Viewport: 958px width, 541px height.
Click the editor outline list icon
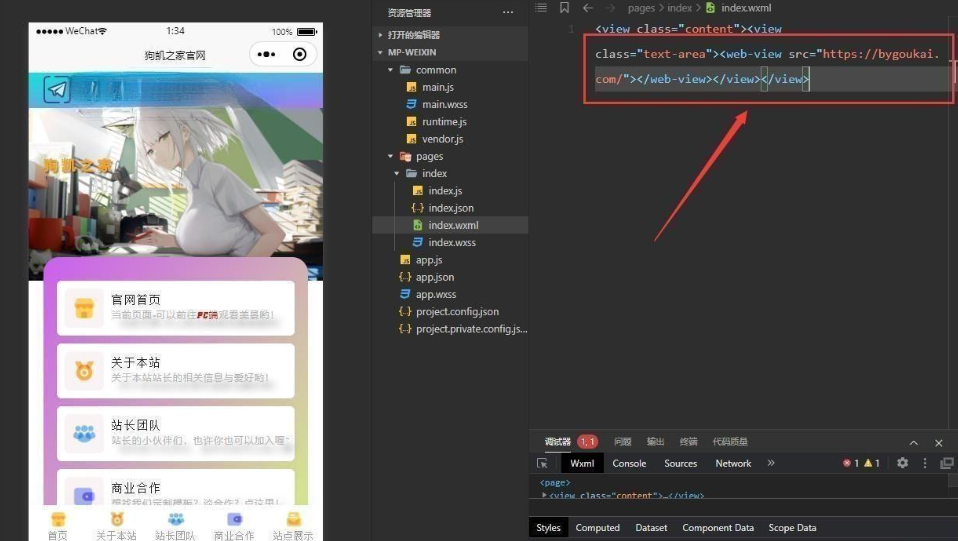click(x=541, y=7)
